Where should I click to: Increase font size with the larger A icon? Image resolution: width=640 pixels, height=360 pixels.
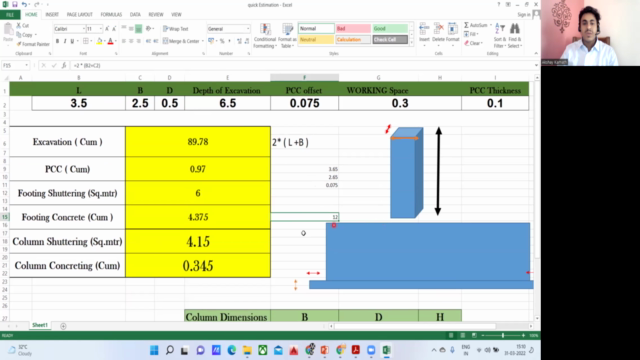pos(107,29)
